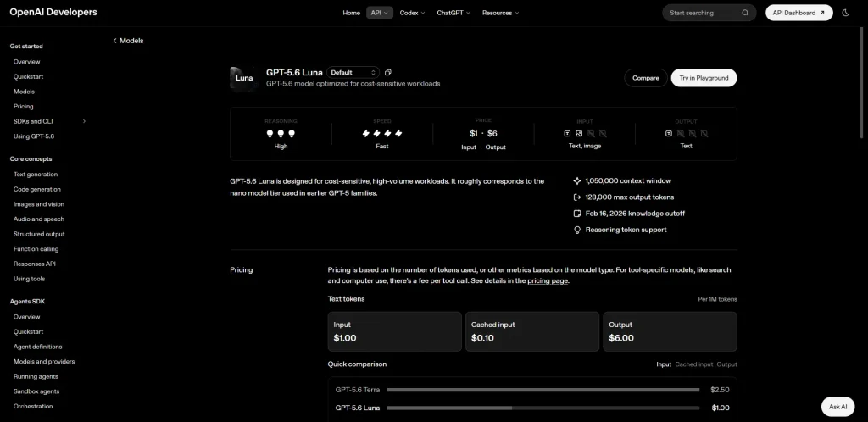Click the Ask AI button
Viewport: 868px width, 422px height.
point(837,407)
